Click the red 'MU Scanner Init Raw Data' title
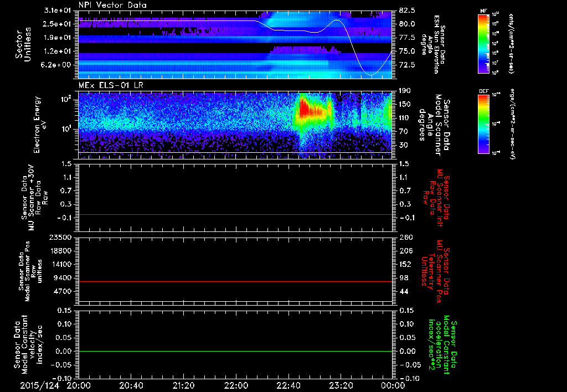The image size is (567, 392). point(437,197)
